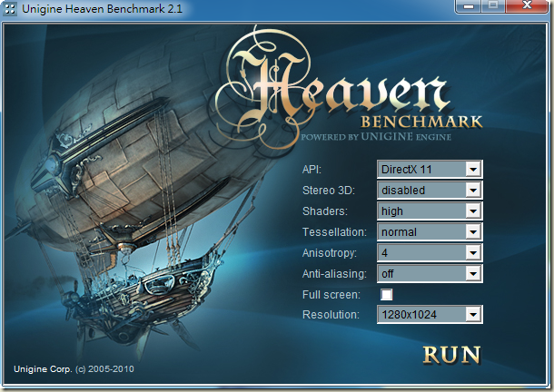Viewport: 554px width, 392px height.
Task: Open the Anisotropy level dropdown
Action: coord(430,252)
